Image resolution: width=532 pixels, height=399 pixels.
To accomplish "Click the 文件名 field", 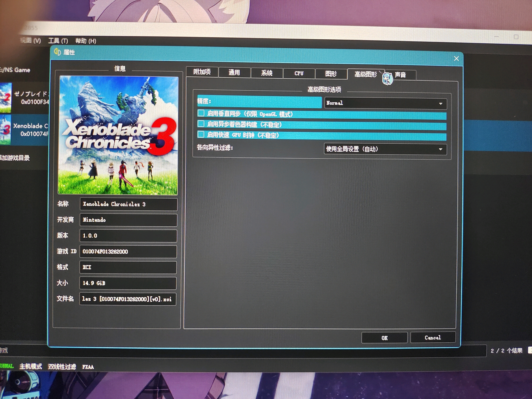I will 128,299.
